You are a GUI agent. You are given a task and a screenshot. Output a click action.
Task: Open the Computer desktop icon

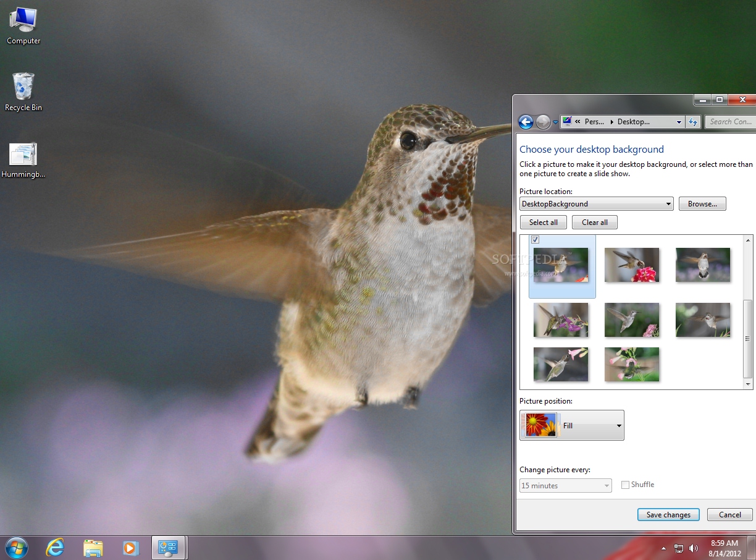click(23, 26)
